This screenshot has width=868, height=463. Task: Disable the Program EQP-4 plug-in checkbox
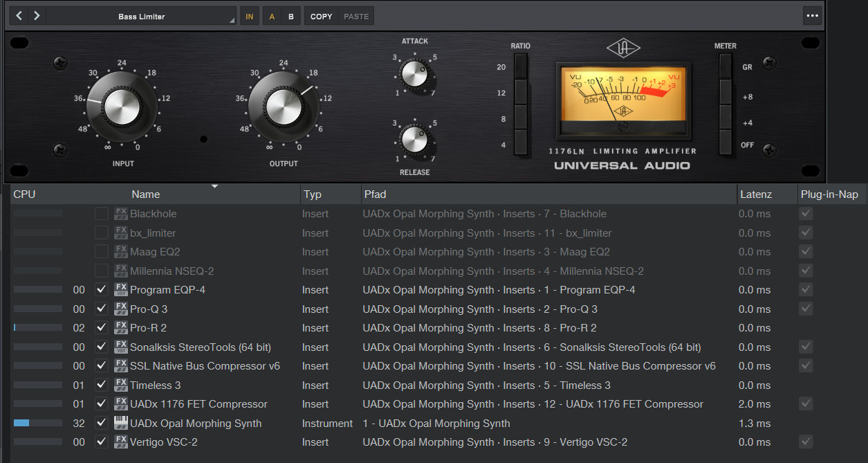(102, 290)
